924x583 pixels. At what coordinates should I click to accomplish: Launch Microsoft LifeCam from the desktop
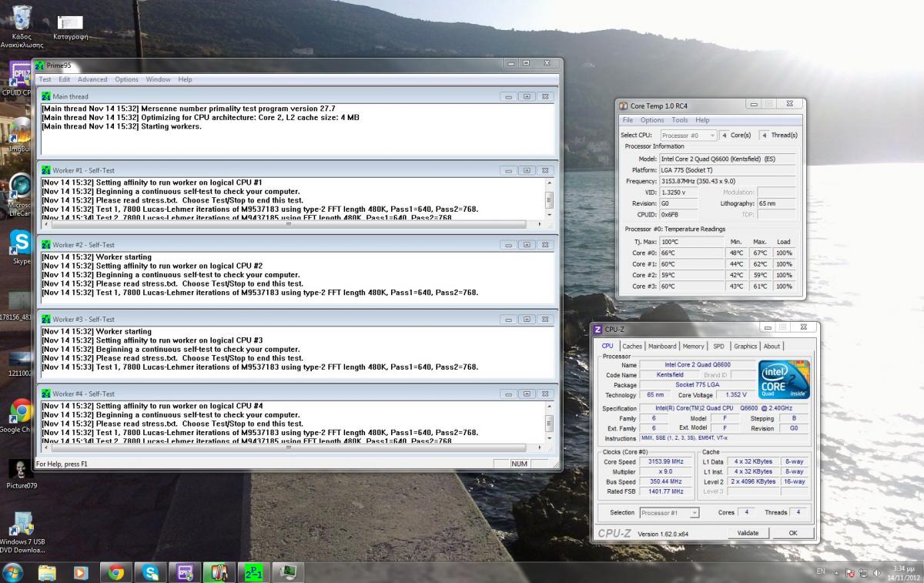pyautogui.click(x=20, y=188)
